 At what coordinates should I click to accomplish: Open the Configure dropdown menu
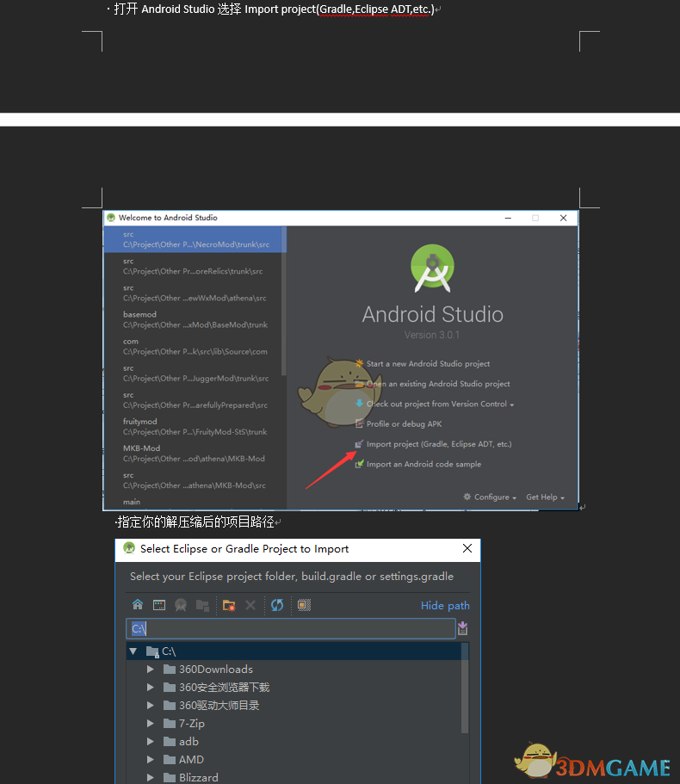[x=490, y=497]
